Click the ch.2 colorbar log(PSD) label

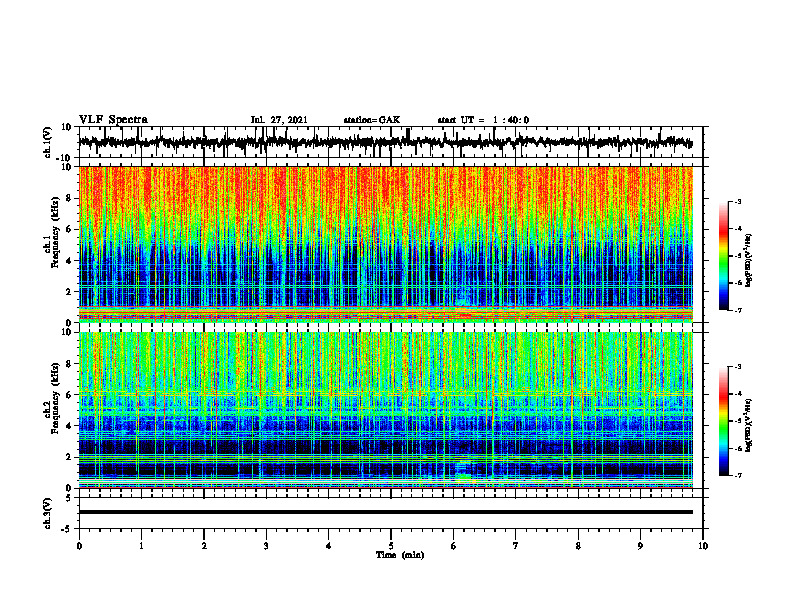pyautogui.click(x=748, y=425)
